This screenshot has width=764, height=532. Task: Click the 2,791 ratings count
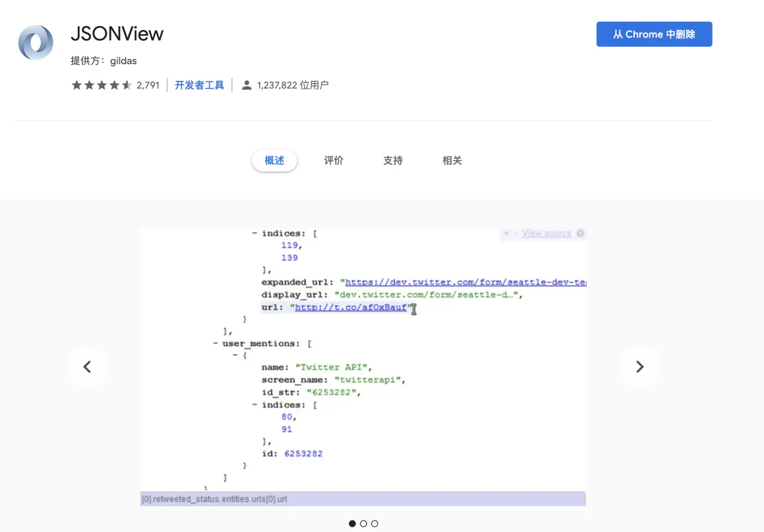(x=148, y=85)
